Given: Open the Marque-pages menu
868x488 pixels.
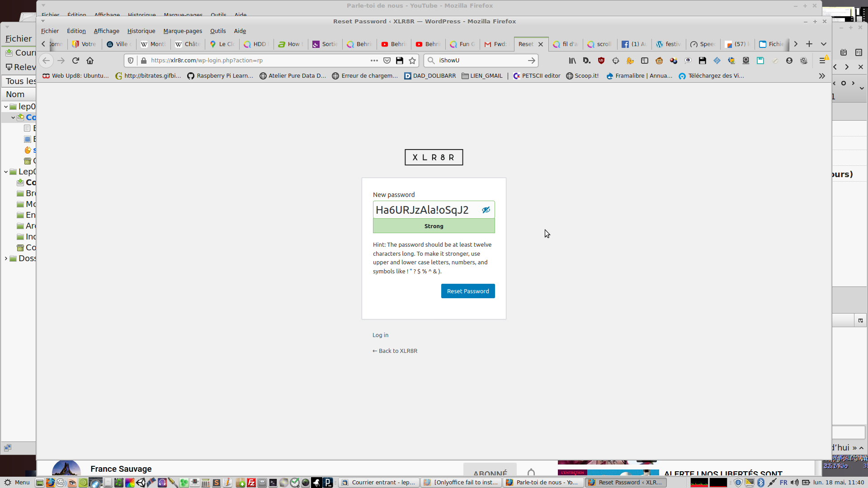Looking at the screenshot, I should point(183,31).
